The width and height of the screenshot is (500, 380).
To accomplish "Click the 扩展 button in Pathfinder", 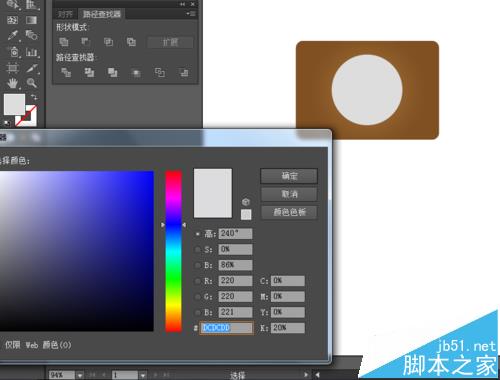I will coord(170,42).
